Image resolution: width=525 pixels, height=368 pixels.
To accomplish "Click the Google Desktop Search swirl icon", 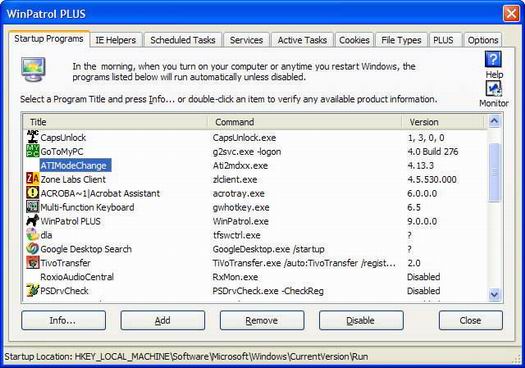I will pyautogui.click(x=32, y=248).
